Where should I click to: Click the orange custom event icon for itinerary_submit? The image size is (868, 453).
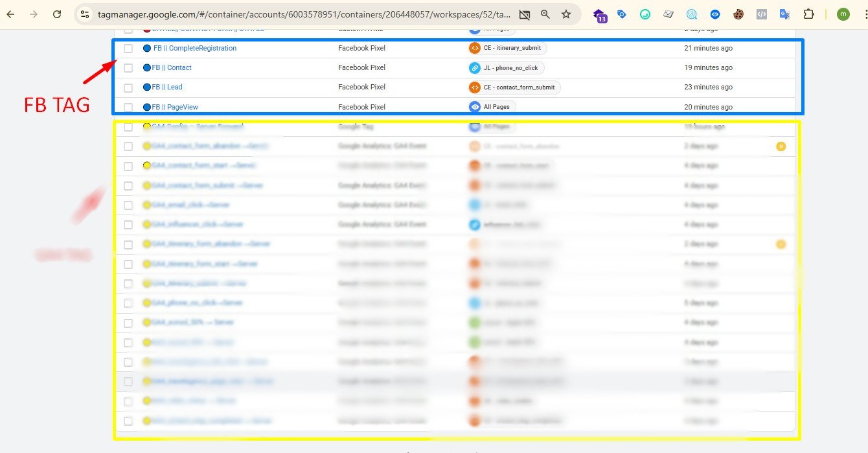(475, 48)
